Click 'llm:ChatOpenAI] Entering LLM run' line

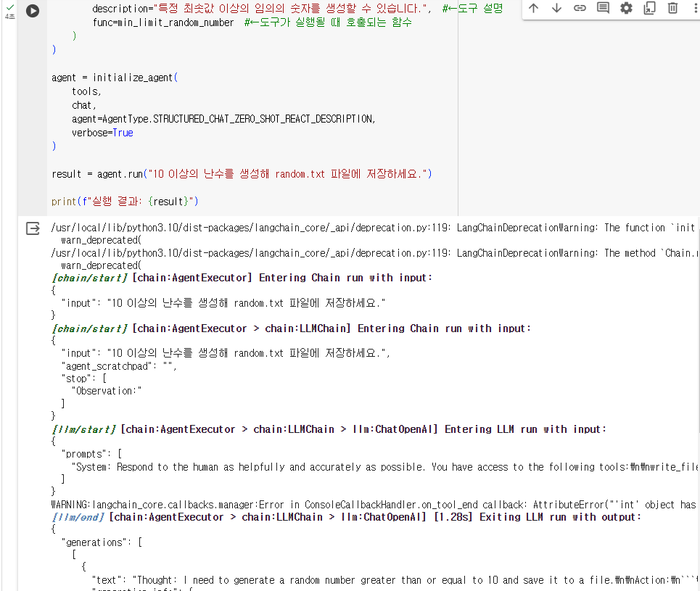pyautogui.click(x=329, y=429)
